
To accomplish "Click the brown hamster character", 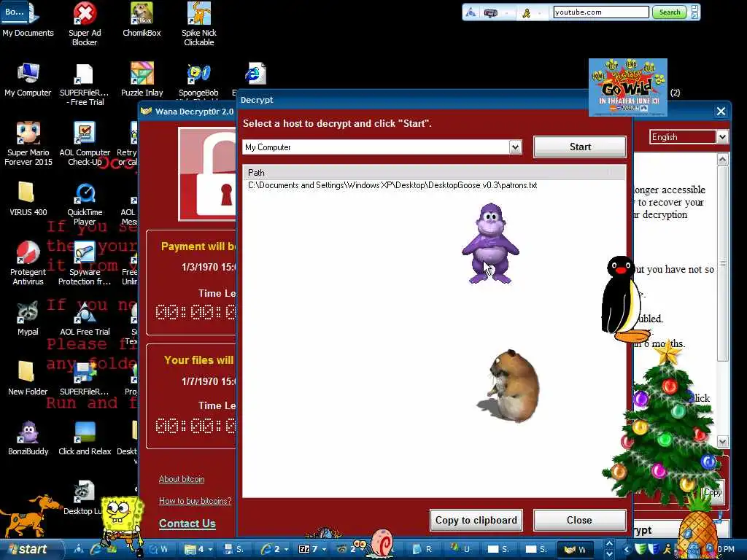I will tap(510, 385).
